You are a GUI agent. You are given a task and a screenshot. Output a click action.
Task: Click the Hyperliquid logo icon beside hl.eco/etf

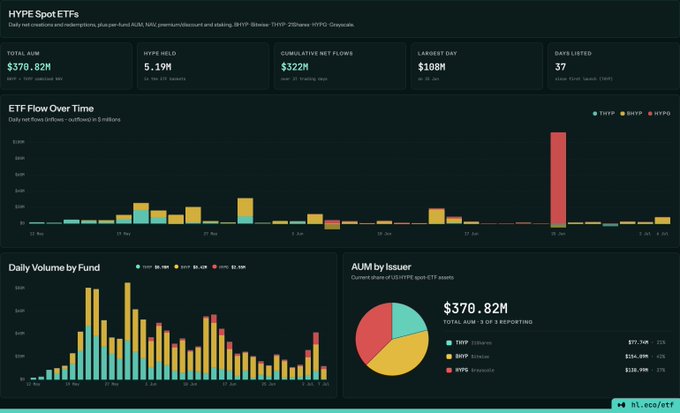click(621, 405)
